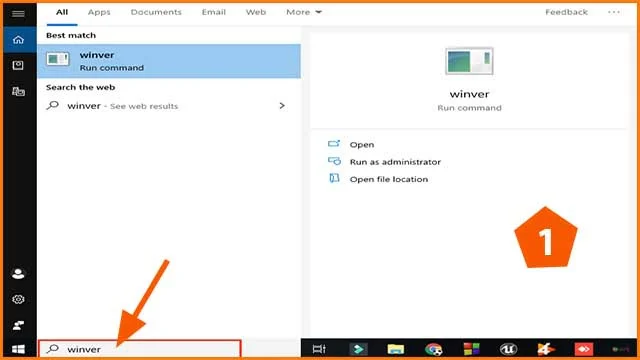Screen dimensions: 640x360
Task: Open the Apps icon in sidebar
Action: [18, 65]
